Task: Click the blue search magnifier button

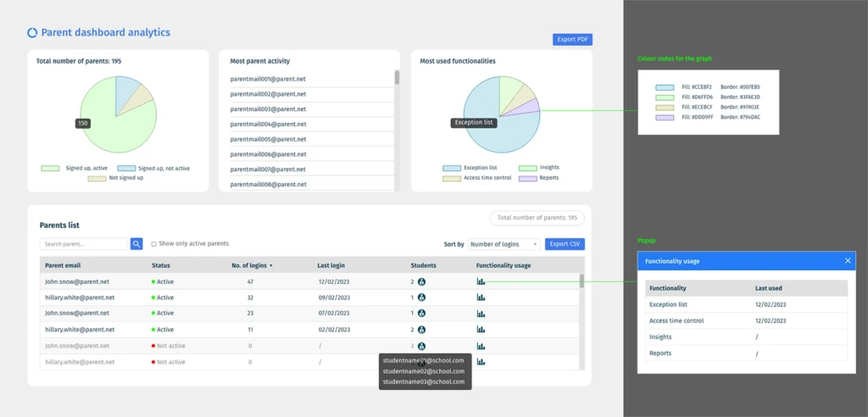Action: pos(136,243)
